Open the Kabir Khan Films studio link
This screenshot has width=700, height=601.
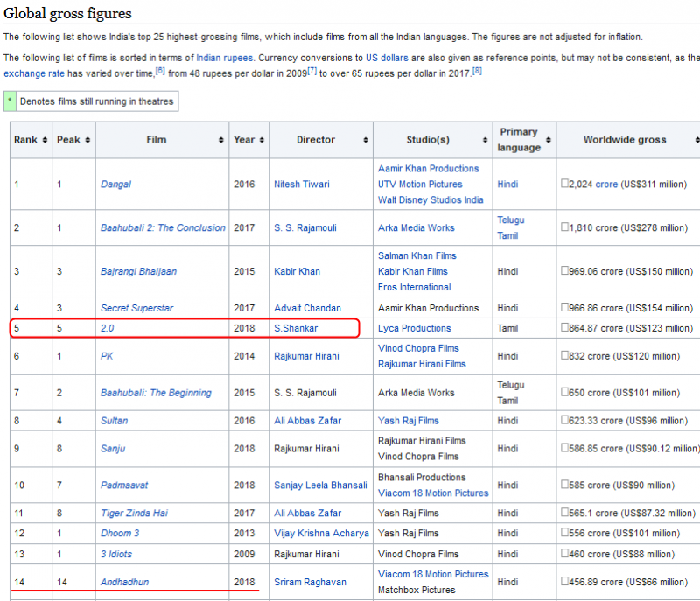tap(413, 272)
